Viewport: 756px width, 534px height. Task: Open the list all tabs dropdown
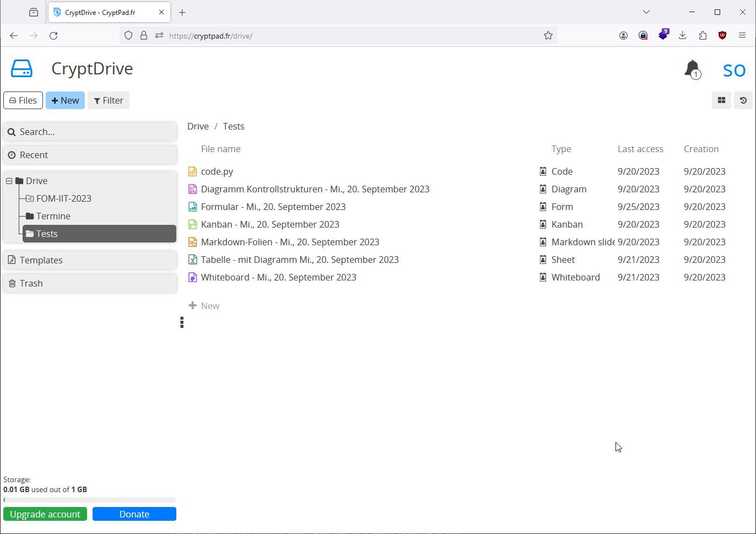(646, 12)
